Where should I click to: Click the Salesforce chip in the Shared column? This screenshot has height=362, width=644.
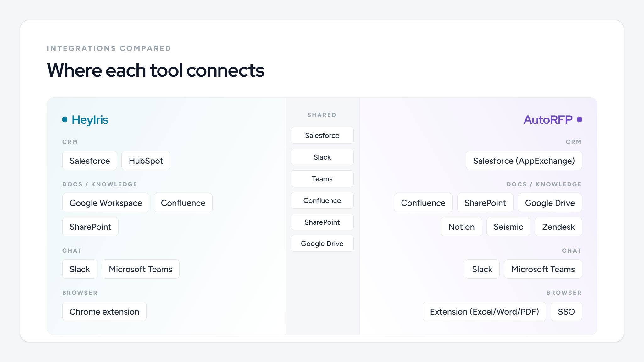(x=322, y=135)
